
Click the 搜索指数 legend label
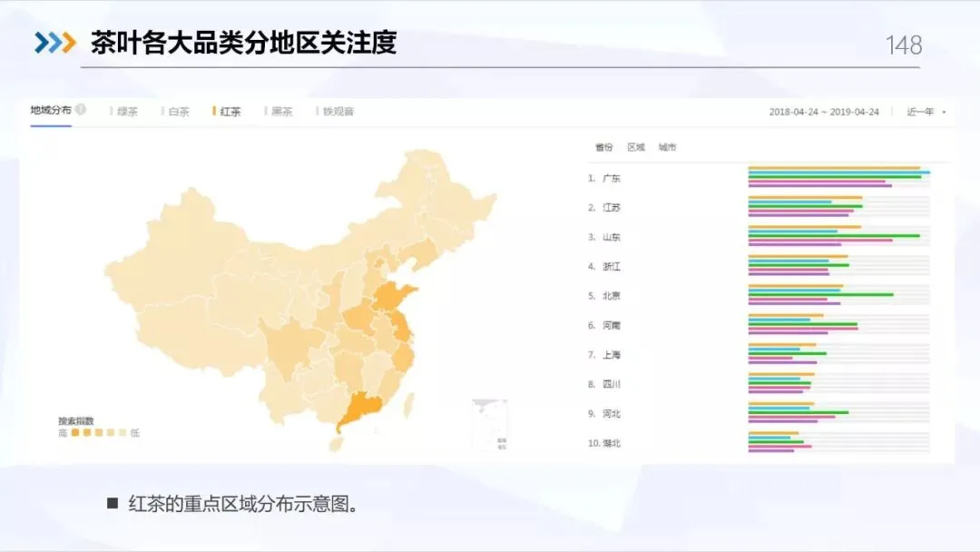click(75, 420)
